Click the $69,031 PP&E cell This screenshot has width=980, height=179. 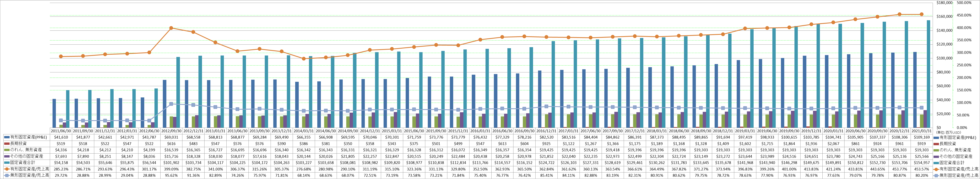point(171,137)
